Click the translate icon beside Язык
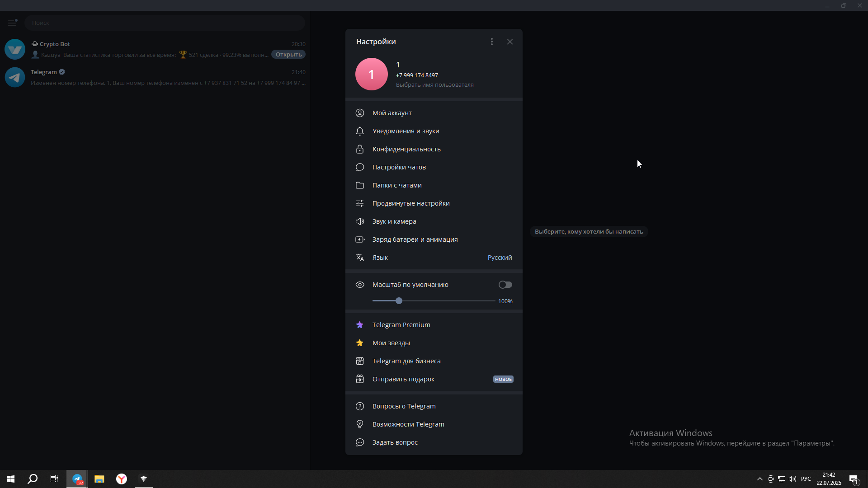The height and width of the screenshot is (488, 868). tap(360, 258)
